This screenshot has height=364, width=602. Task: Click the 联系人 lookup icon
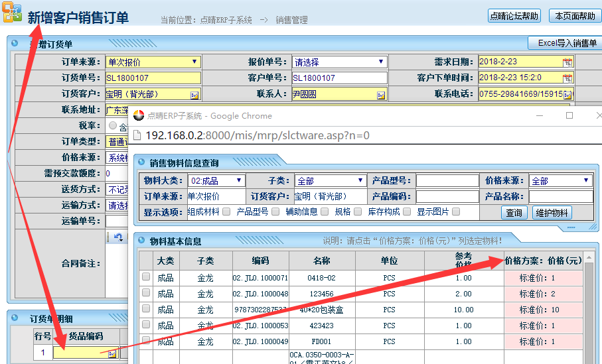coord(381,95)
